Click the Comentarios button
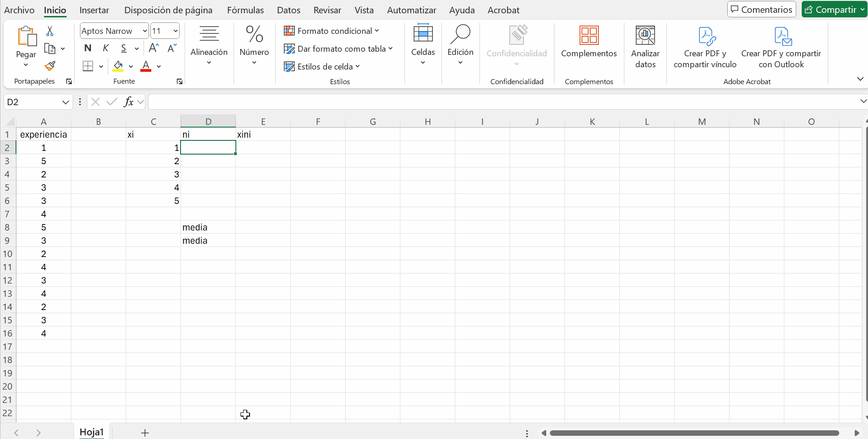Image resolution: width=868 pixels, height=439 pixels. 761,10
